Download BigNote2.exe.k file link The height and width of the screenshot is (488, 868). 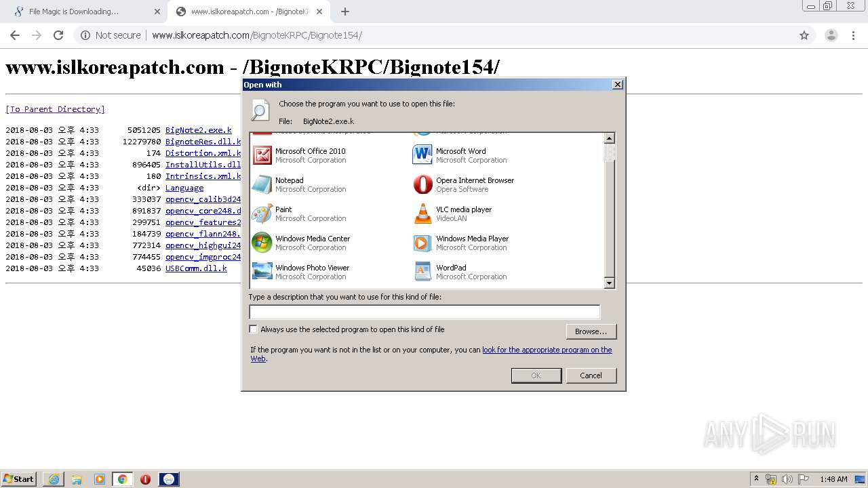pyautogui.click(x=199, y=130)
